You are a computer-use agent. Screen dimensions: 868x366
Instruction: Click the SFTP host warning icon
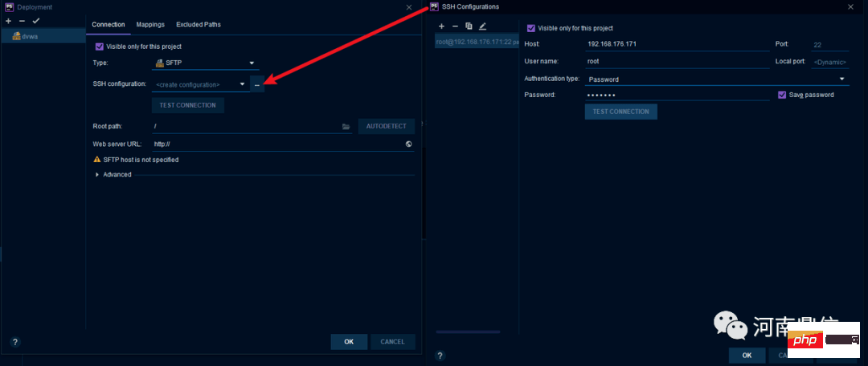pos(98,160)
